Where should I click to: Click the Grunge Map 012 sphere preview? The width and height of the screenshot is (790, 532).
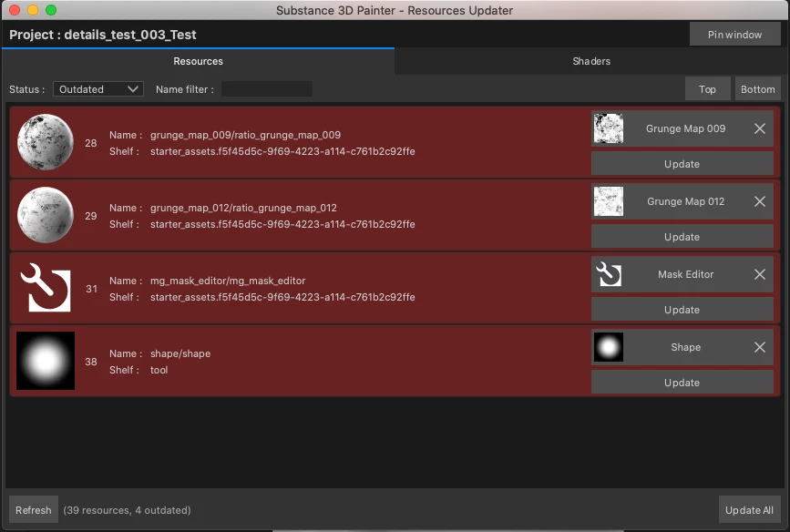46,215
